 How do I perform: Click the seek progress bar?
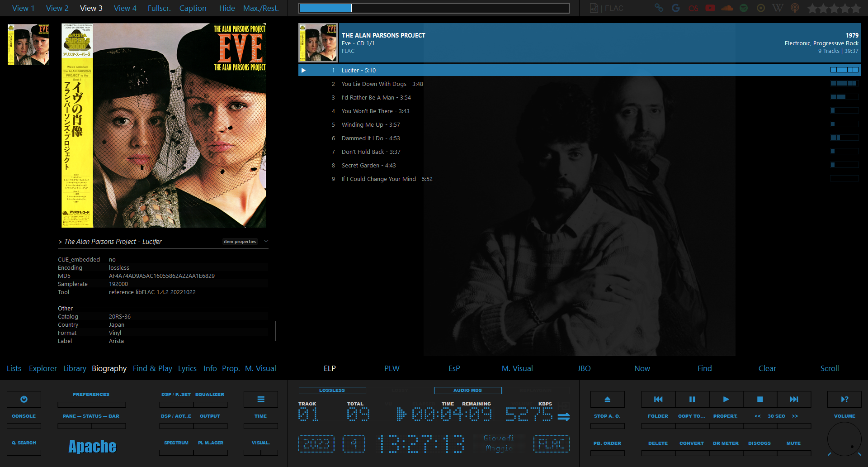pos(434,8)
